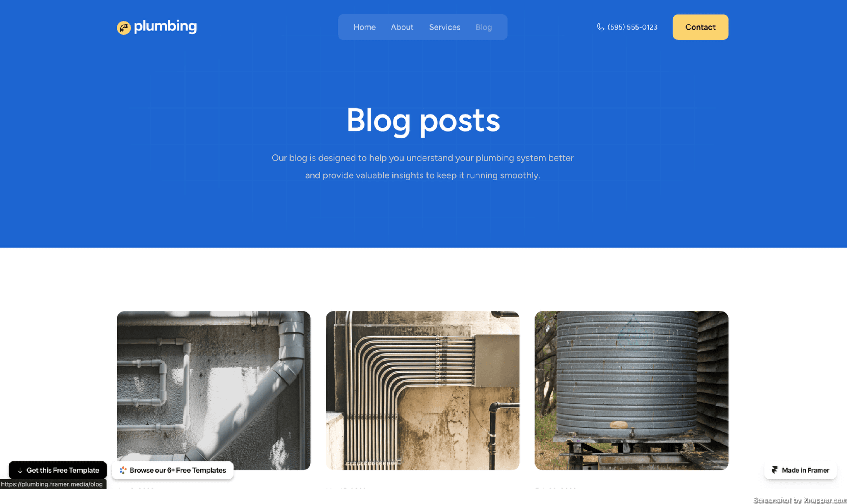847x504 pixels.
Task: Click the Framer logo icon
Action: point(774,470)
